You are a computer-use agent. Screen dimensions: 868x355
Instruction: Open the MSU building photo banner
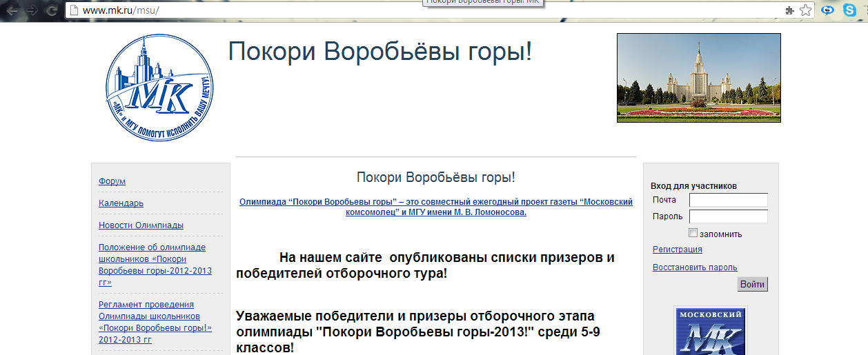click(699, 78)
